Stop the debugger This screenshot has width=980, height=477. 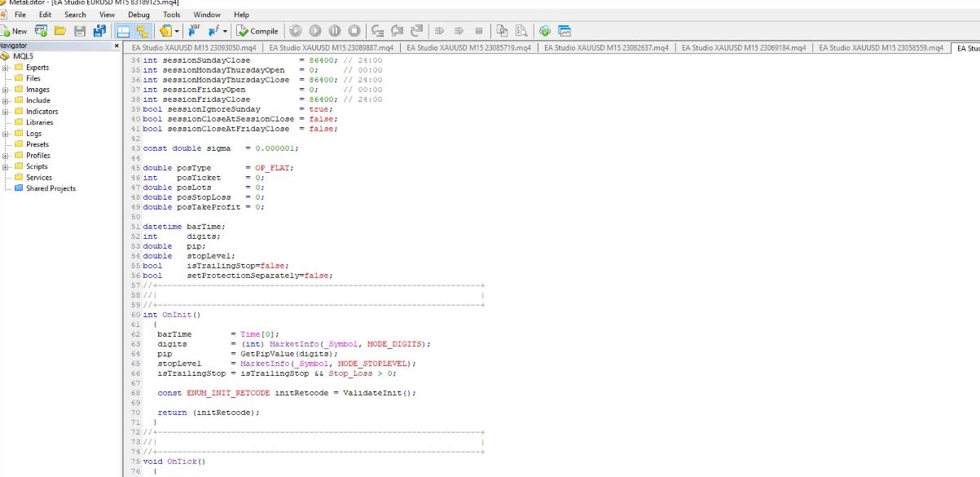[x=354, y=30]
